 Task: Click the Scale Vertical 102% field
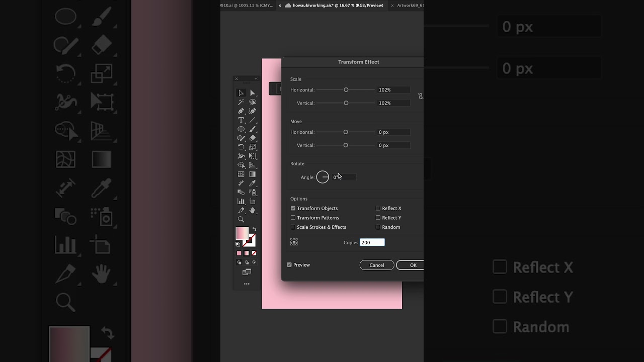coord(393,103)
